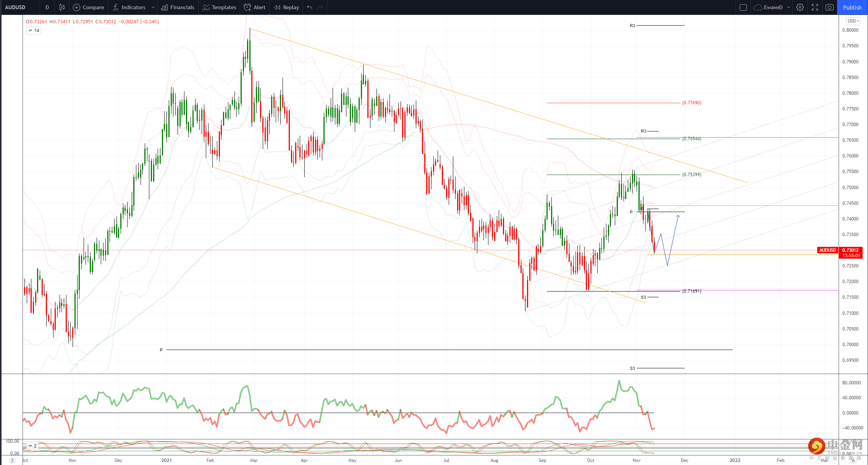Expand the EwaveD layout dropdown arrow
Image resolution: width=868 pixels, height=465 pixels.
[788, 7]
